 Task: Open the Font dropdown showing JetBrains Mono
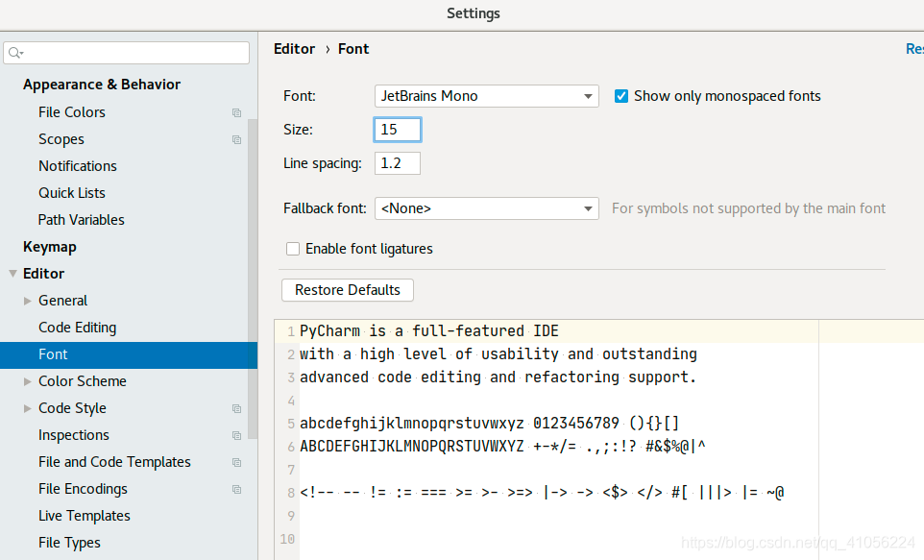[487, 96]
